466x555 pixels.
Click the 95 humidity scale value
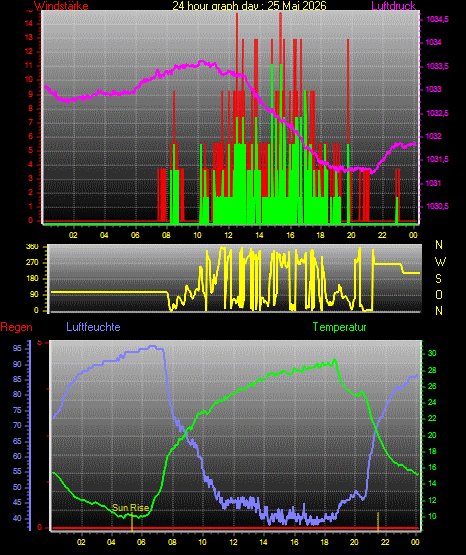pyautogui.click(x=17, y=349)
